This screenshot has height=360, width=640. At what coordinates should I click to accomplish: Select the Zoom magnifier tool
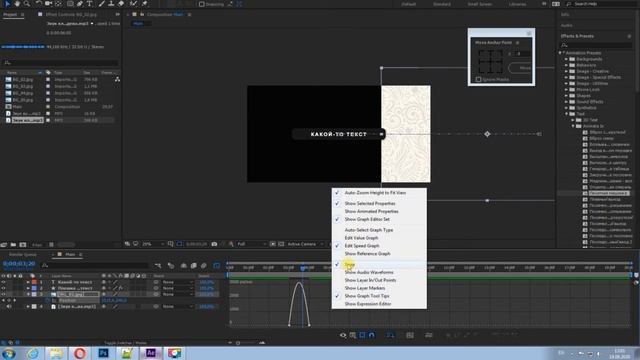(x=27, y=4)
